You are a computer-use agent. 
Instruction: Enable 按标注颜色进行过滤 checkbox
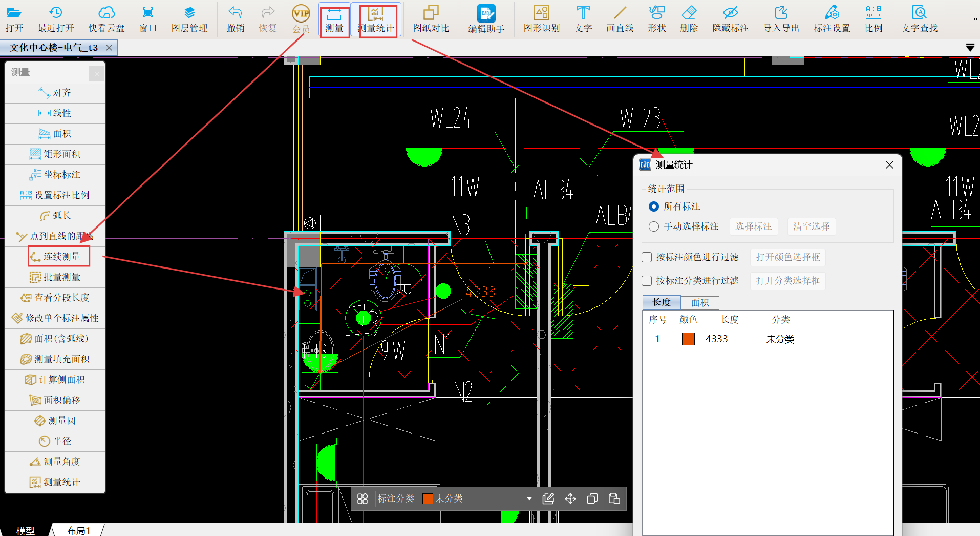click(647, 257)
